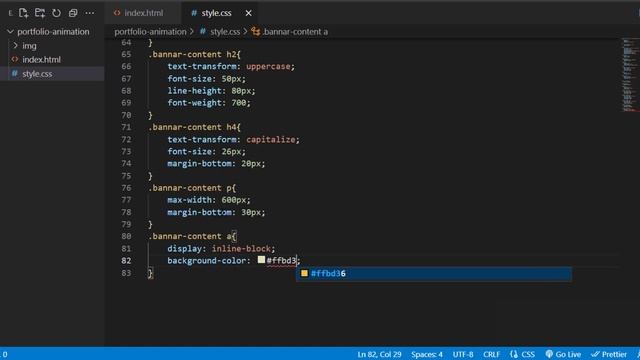Close the style.css tab
The height and width of the screenshot is (360, 640).
pos(248,13)
